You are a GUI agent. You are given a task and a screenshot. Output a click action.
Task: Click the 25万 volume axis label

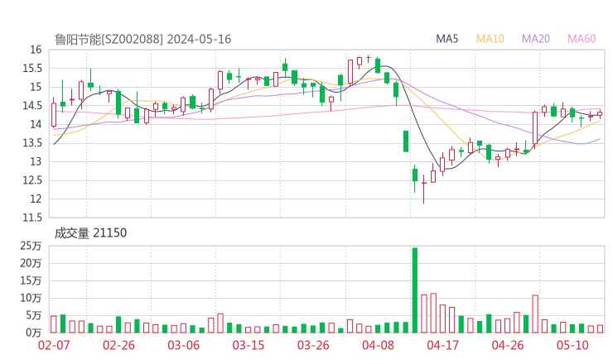[x=31, y=246]
